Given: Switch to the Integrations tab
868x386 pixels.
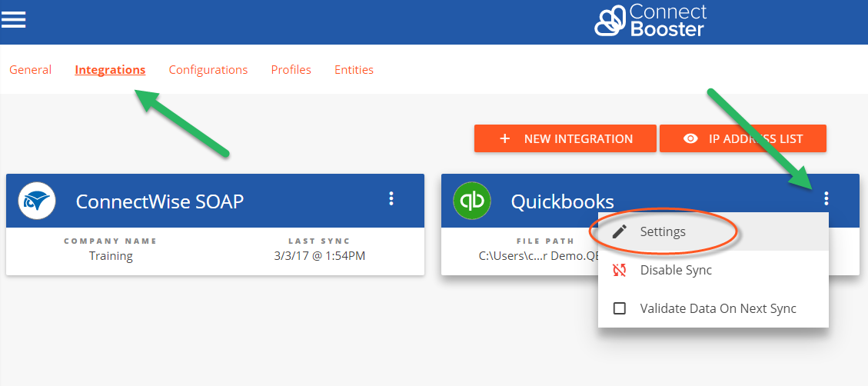Looking at the screenshot, I should 110,70.
